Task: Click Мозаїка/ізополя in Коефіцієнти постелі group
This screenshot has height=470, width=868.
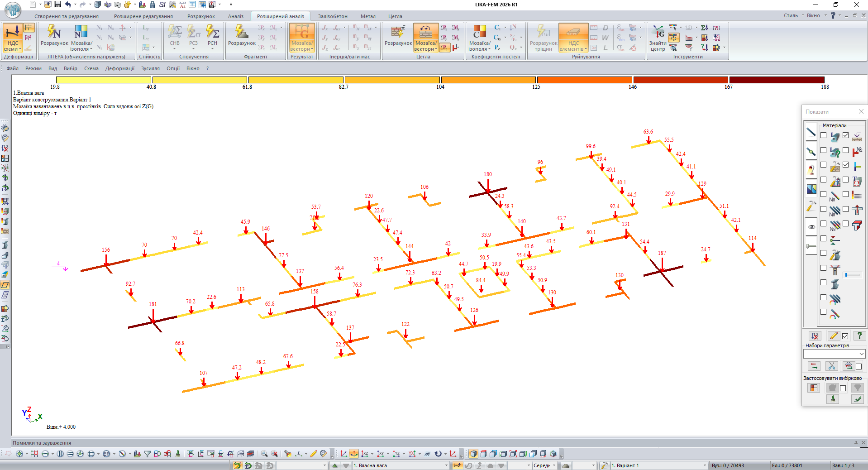Action: pyautogui.click(x=479, y=38)
